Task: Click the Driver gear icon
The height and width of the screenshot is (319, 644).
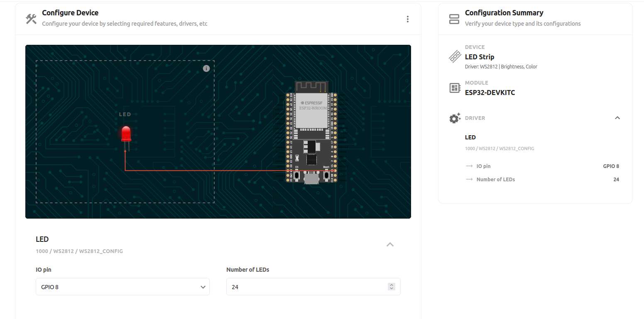Action: click(x=455, y=118)
